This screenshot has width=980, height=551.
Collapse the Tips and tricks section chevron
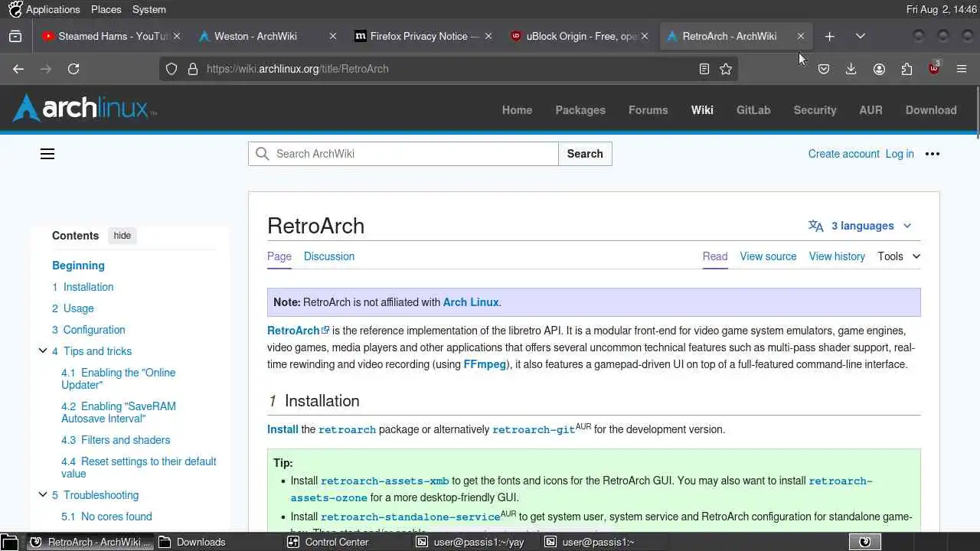pos(43,351)
